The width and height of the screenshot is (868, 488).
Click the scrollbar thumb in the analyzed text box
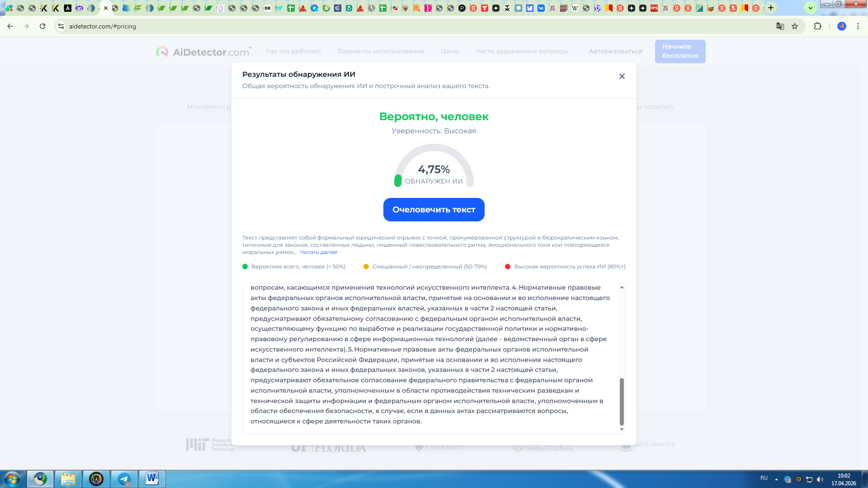click(622, 402)
